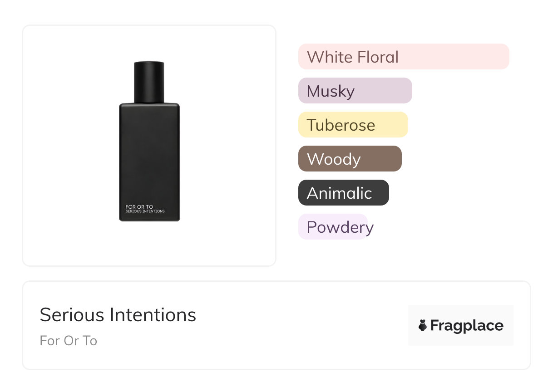Click the fragrance info card panel

tap(276, 325)
